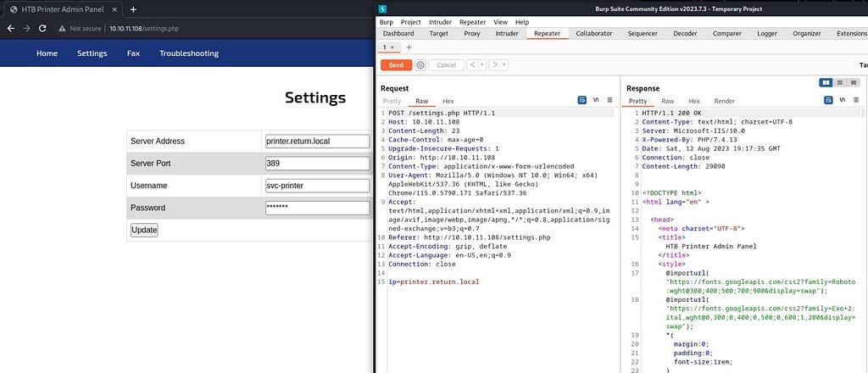Select the HTB Printer Admin Panel tab
Viewport: 868px width, 373px height.
(62, 9)
